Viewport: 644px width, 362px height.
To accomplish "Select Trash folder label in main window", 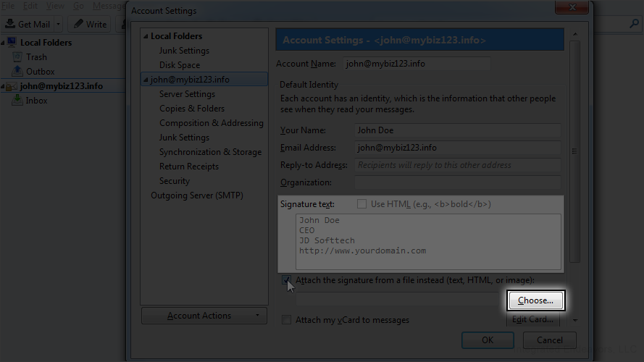I will click(x=36, y=57).
